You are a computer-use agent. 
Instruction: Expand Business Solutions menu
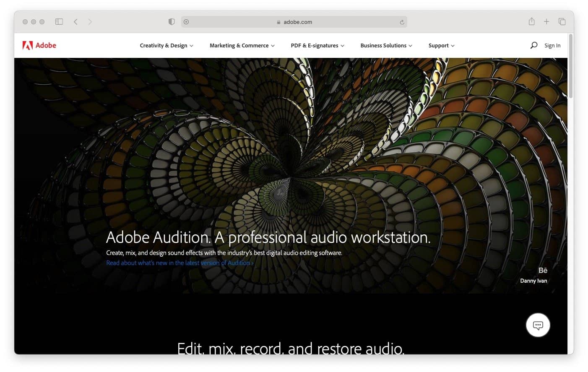coord(386,45)
